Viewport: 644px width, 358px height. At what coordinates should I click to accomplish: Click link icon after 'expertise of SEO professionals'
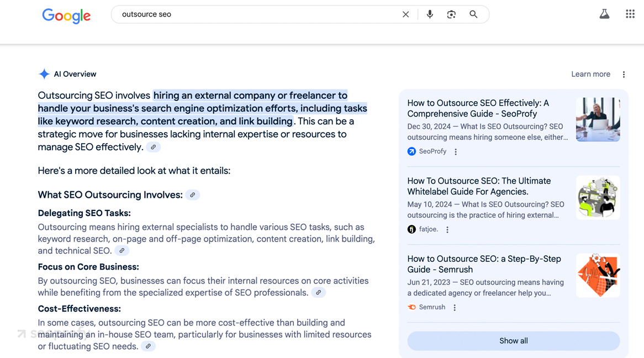[318, 293]
